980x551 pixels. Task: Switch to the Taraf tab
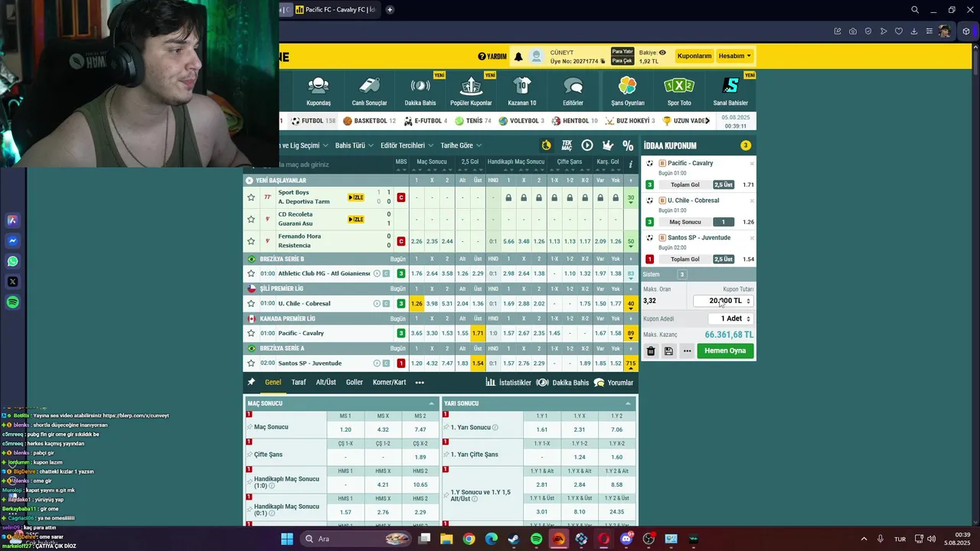click(299, 383)
